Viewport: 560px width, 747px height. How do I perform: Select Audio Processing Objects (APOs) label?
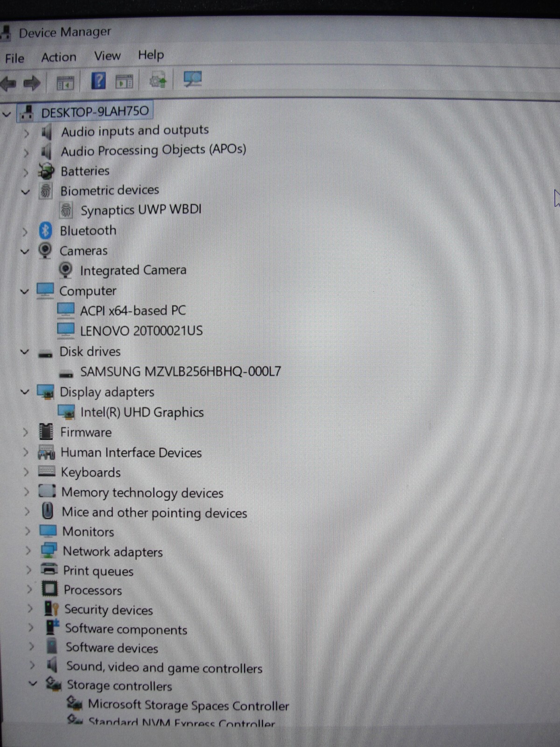tap(154, 150)
